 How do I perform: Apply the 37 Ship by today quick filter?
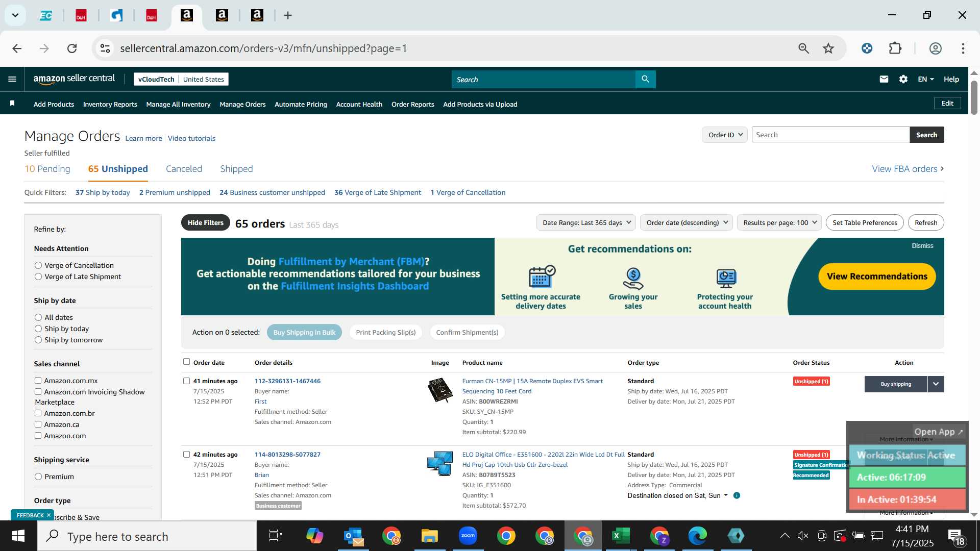pos(103,192)
